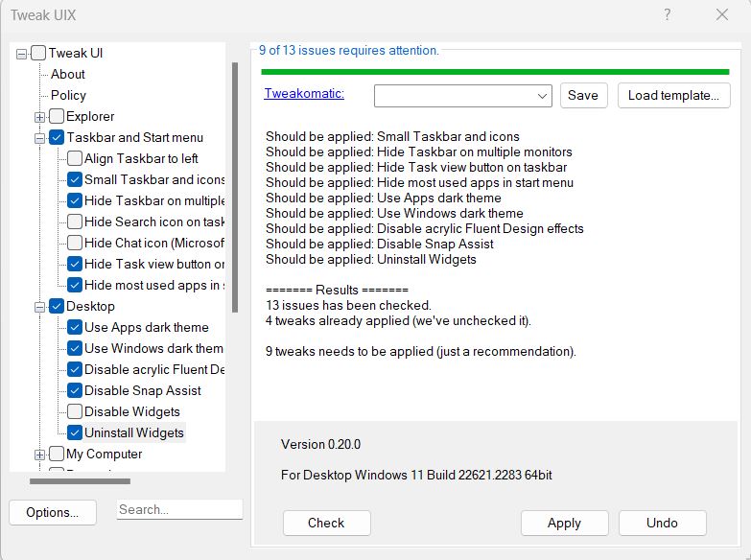Click the tree vertical scrollbar thumb
Viewport: 751px width, 560px height.
point(235,187)
